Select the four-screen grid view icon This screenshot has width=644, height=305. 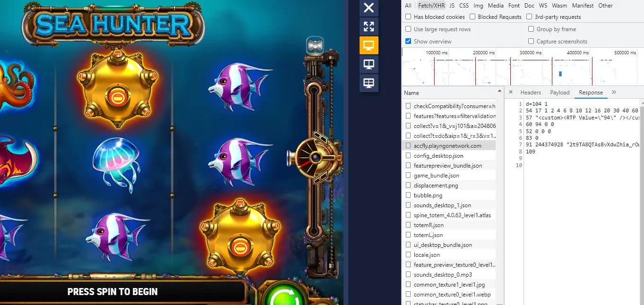click(369, 83)
